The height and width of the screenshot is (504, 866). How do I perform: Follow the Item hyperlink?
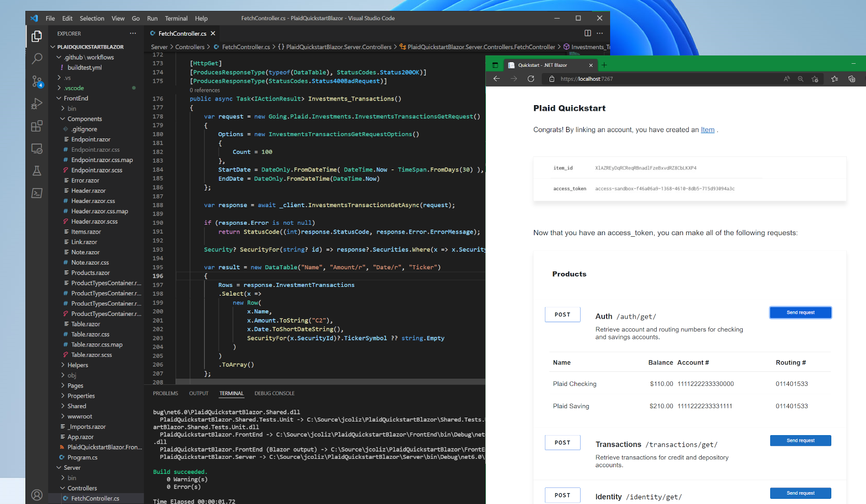pyautogui.click(x=708, y=129)
